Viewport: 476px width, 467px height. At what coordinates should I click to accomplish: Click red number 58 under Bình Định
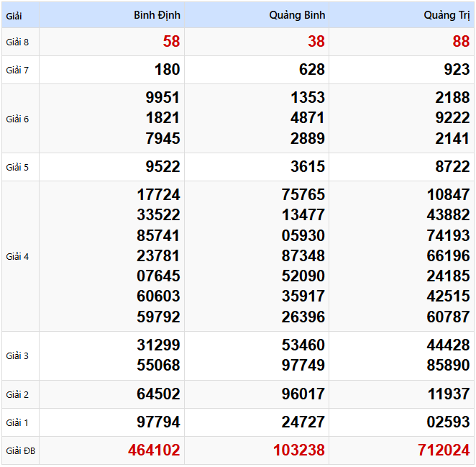pos(171,42)
